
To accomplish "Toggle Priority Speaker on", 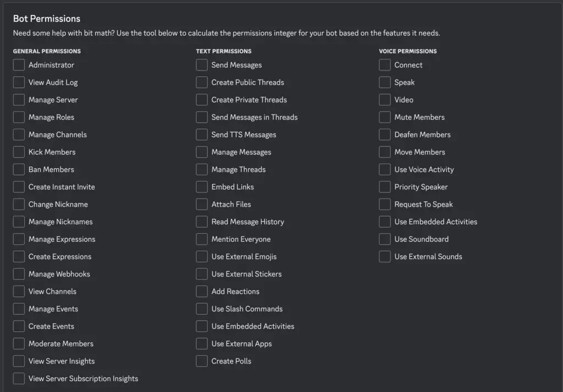I will coord(384,187).
